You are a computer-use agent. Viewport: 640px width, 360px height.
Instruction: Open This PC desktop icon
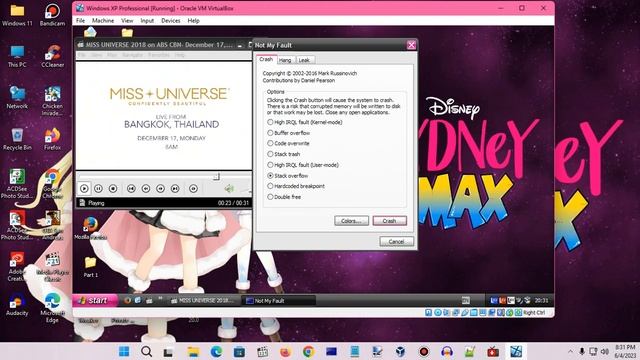[x=17, y=56]
